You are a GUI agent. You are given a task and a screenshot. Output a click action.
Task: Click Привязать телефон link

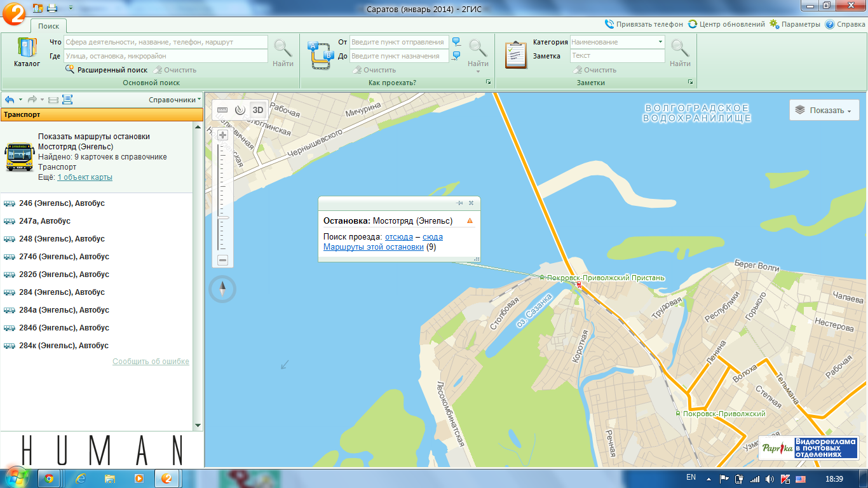tap(644, 24)
